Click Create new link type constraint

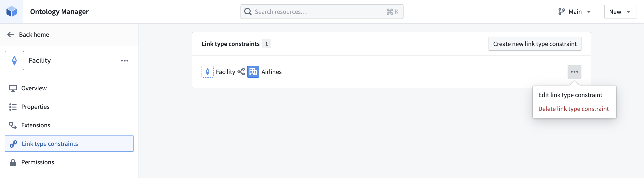535,44
